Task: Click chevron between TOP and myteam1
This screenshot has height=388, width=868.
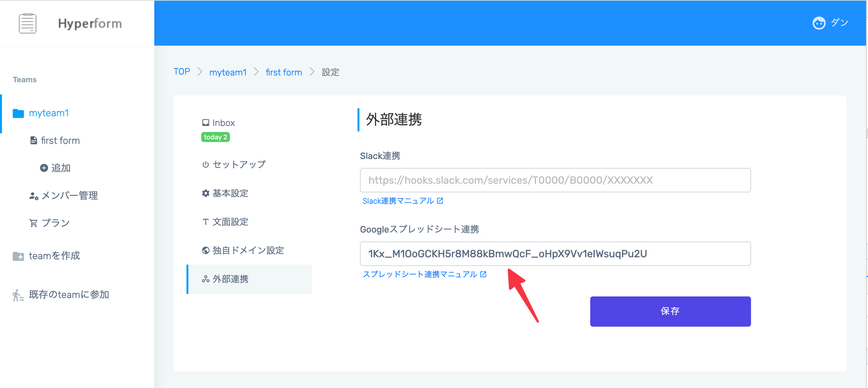Action: point(200,72)
